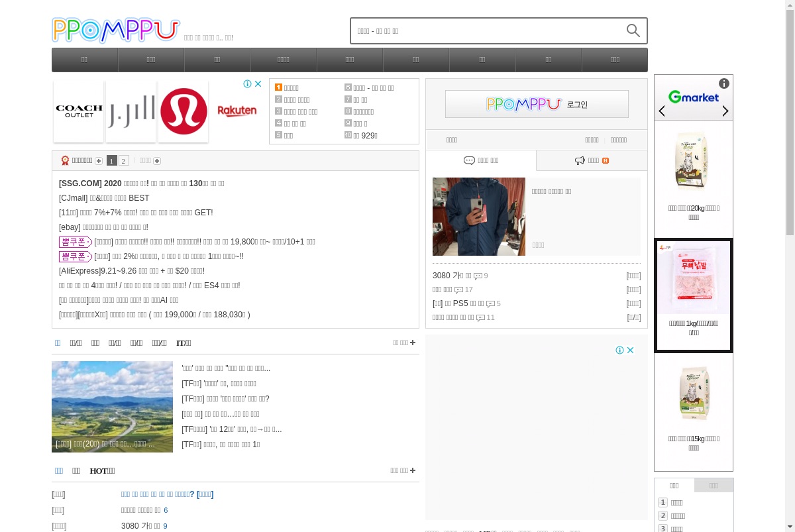Open the [AliExpress] 9.21~9.26 deal link

pyautogui.click(x=132, y=271)
